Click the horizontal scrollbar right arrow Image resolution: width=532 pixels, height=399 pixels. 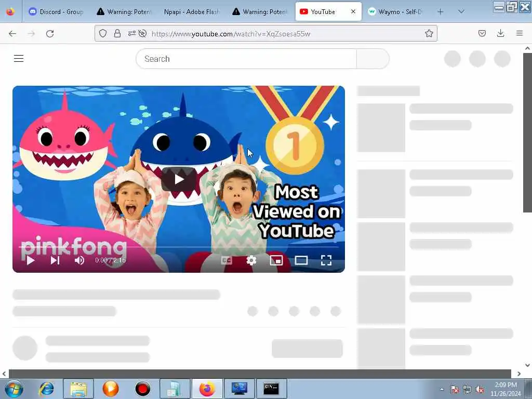(x=519, y=374)
